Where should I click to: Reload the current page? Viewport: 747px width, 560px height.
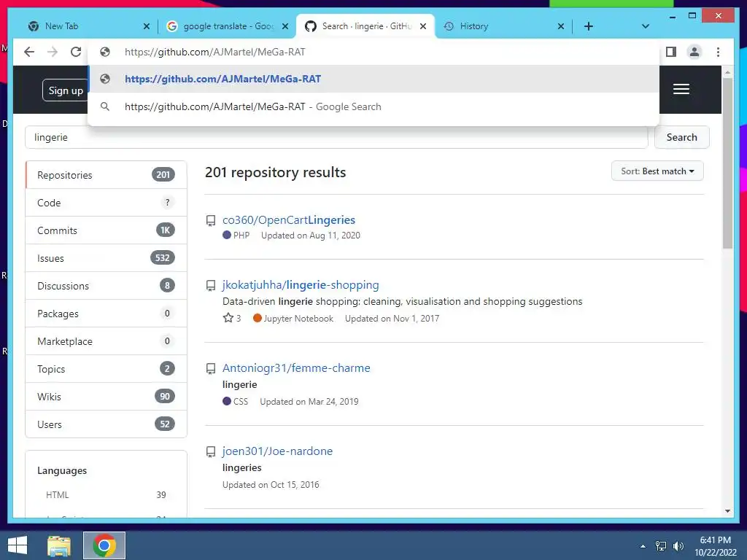click(76, 52)
